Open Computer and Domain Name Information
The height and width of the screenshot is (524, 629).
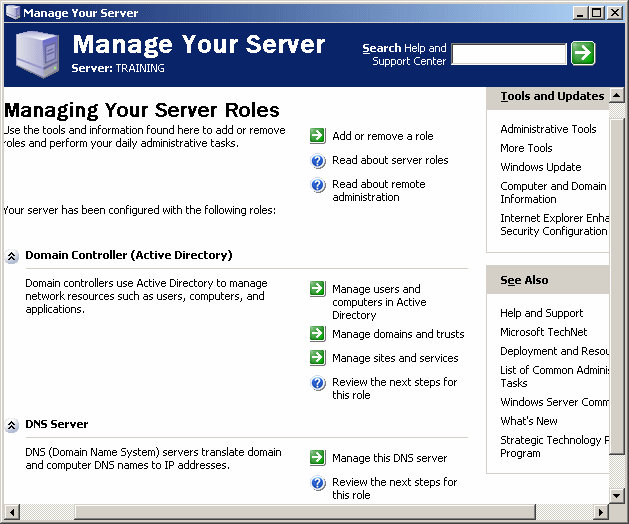[553, 192]
